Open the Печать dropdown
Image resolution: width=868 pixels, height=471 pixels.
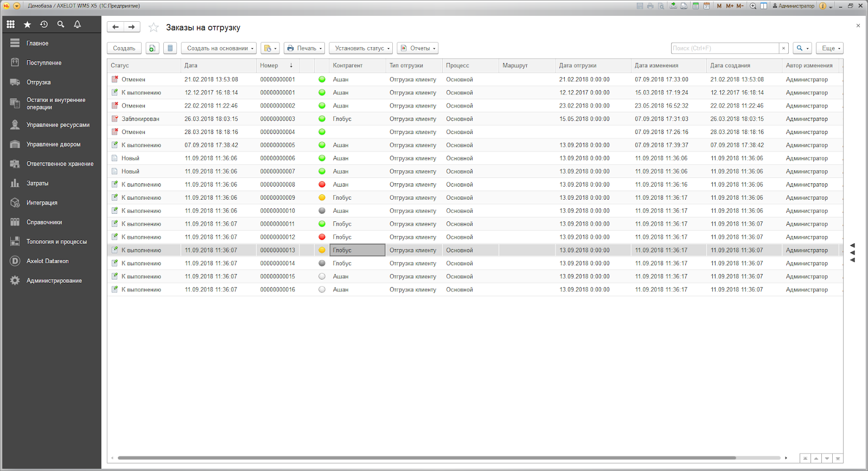pos(304,48)
